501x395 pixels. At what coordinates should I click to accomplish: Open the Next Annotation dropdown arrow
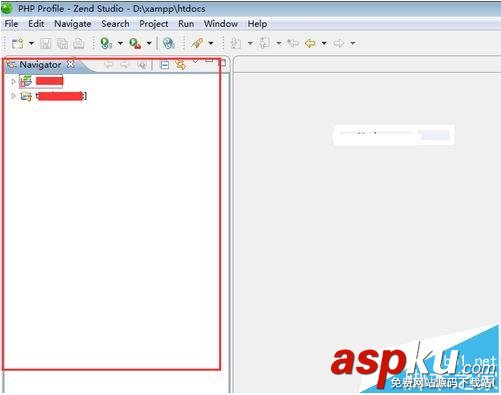(250, 43)
